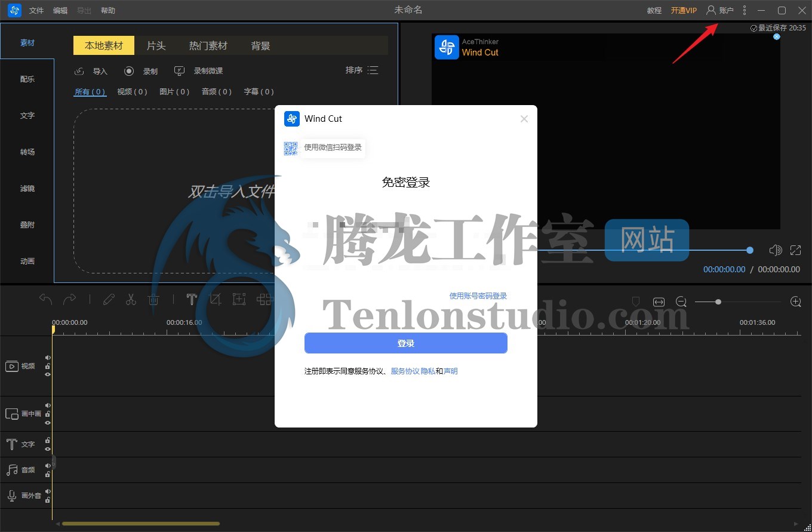Adjust the timeline zoom slider handle

click(x=718, y=302)
